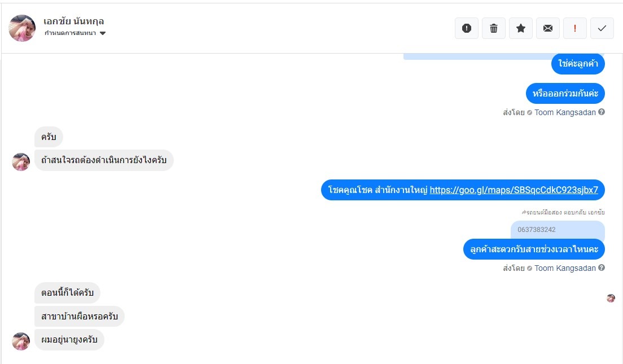
Task: Select the ถ้าสนใจรถต้องดำเนินการยังไงครับ message bubble
Action: tap(104, 161)
